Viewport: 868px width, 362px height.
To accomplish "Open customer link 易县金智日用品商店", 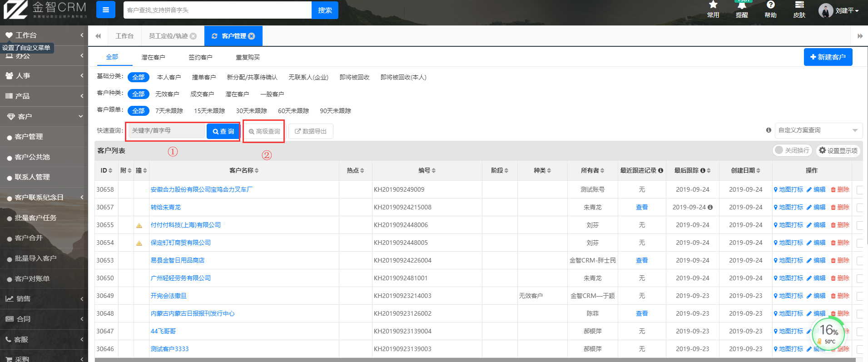I will 178,260.
